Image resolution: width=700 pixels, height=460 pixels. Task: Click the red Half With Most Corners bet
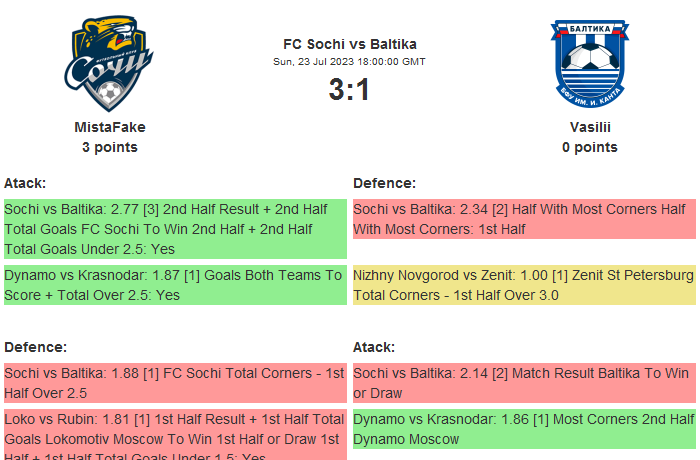pyautogui.click(x=524, y=219)
